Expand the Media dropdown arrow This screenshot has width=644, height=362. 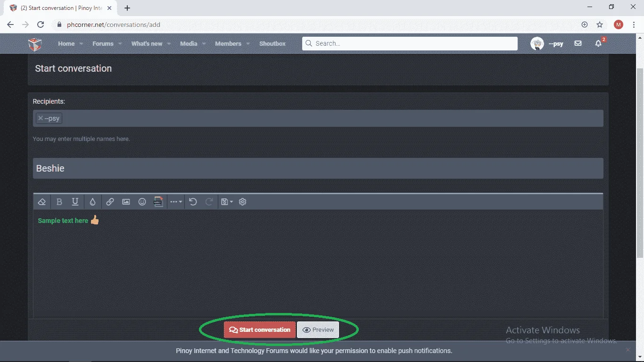tap(204, 44)
